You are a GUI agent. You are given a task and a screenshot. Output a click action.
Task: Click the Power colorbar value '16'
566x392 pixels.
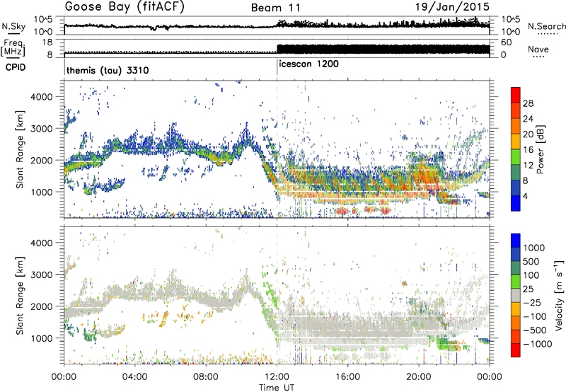(528, 150)
